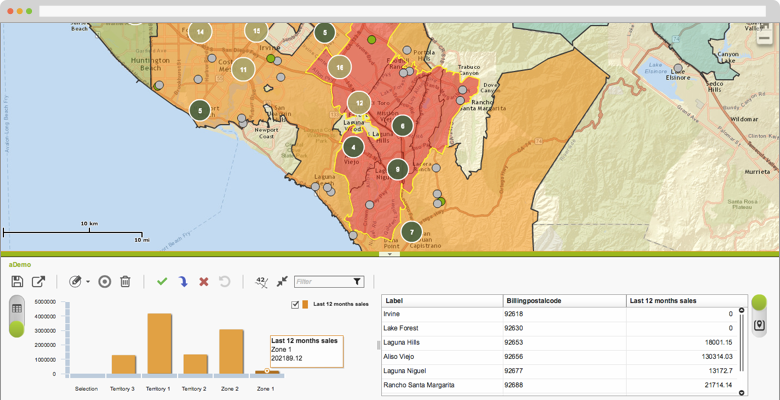Open the drawing tool dropdown arrow
The image size is (780, 400).
click(87, 282)
